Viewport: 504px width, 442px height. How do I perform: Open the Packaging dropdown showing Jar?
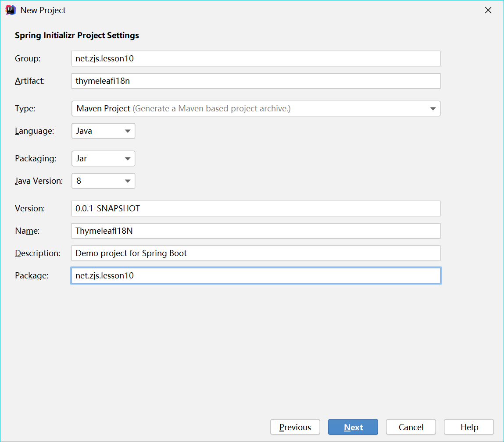(x=103, y=159)
